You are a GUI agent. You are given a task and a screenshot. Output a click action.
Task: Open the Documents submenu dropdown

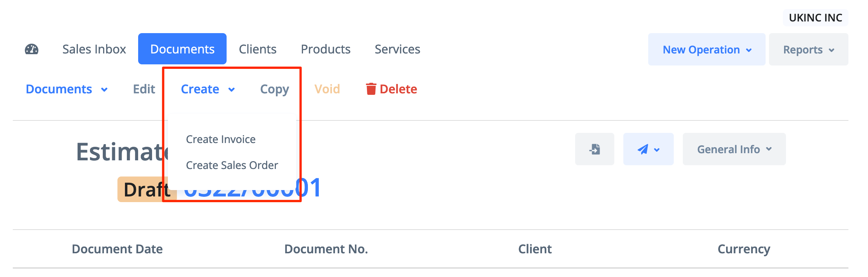[67, 89]
